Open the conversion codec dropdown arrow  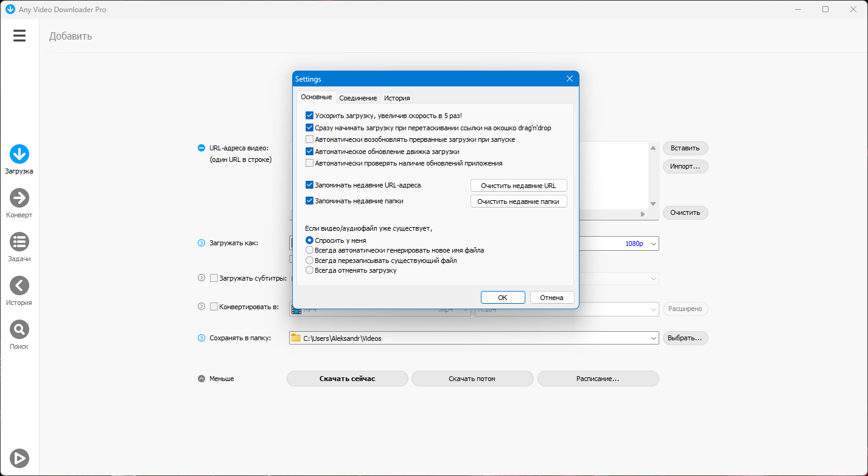point(654,309)
